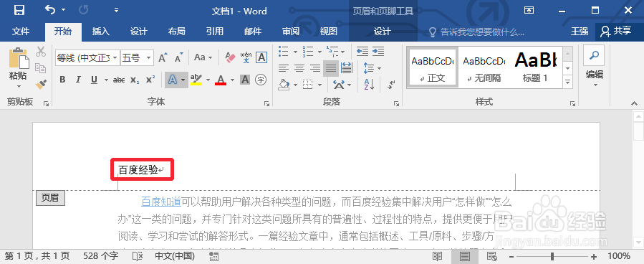The image size is (644, 264).
Task: Center align text
Action: click(299, 68)
